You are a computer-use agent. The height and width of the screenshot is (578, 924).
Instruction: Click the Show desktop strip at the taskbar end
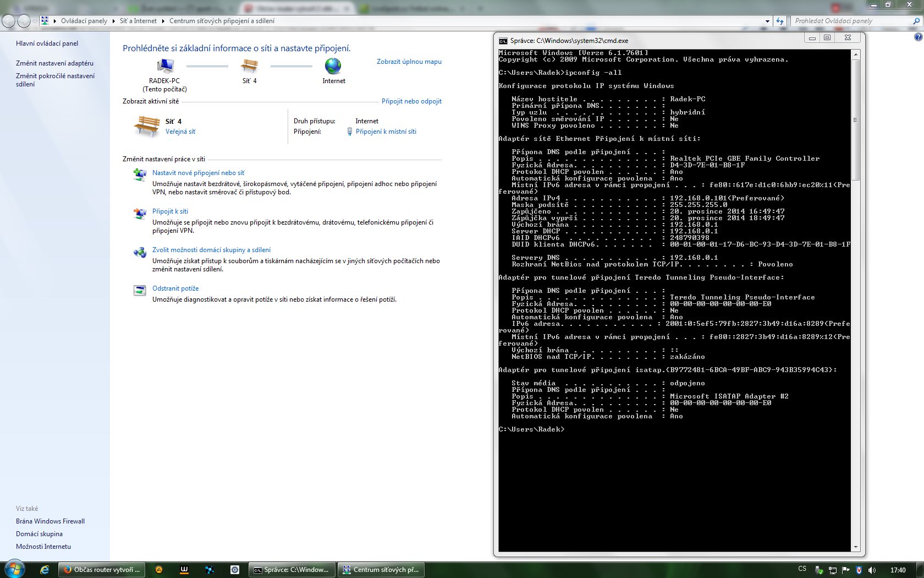click(x=920, y=570)
